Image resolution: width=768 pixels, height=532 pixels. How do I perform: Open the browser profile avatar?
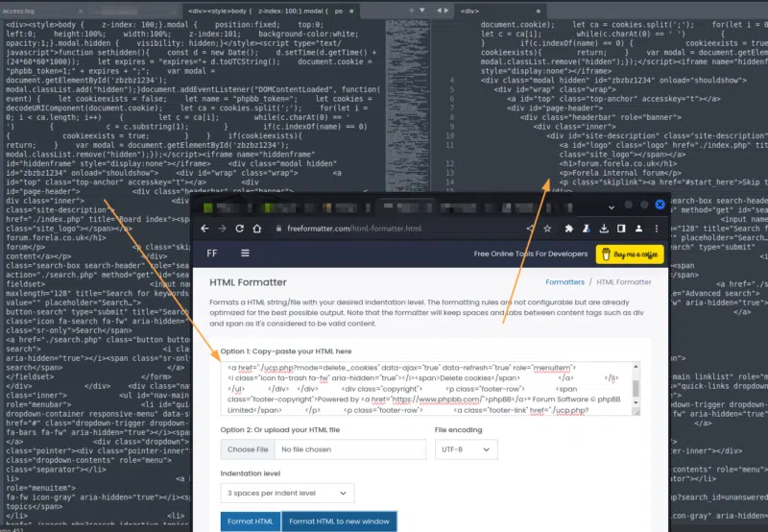638,229
